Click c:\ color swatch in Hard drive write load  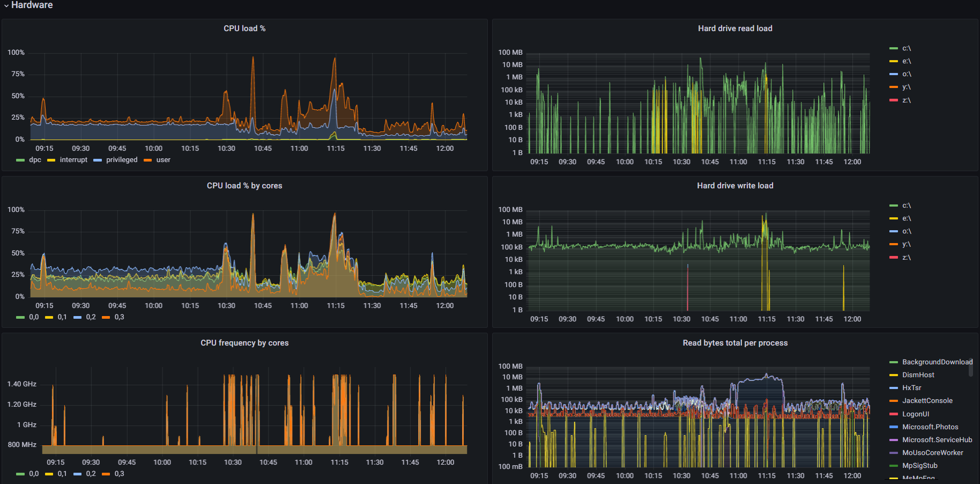894,206
